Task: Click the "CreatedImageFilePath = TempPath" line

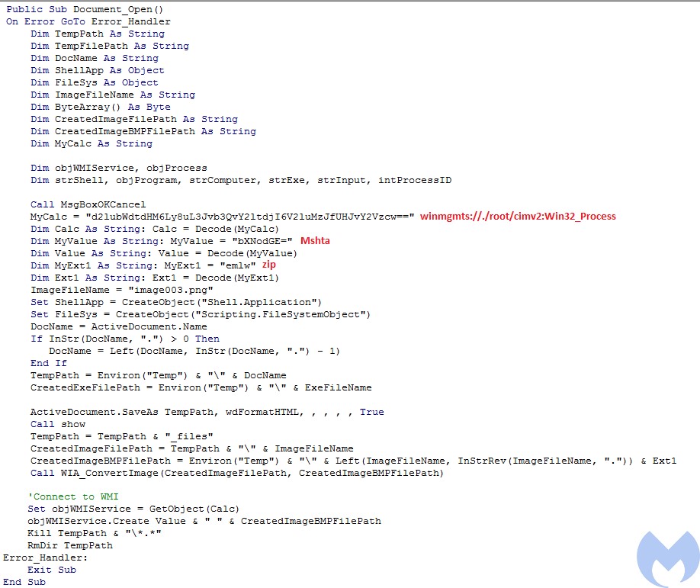Action: point(192,448)
